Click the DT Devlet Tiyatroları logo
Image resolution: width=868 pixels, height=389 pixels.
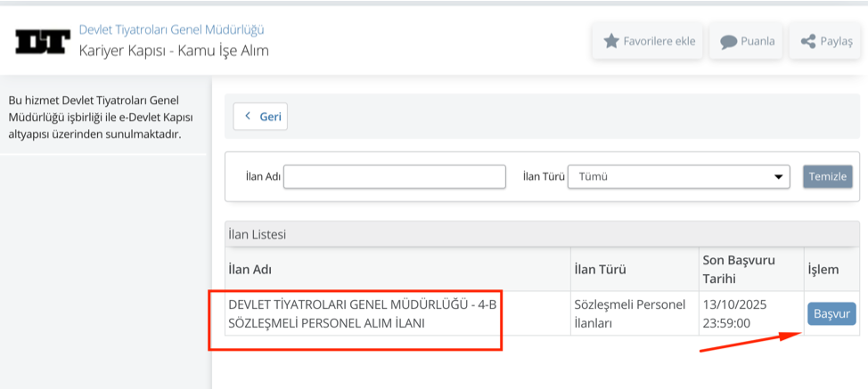(42, 41)
